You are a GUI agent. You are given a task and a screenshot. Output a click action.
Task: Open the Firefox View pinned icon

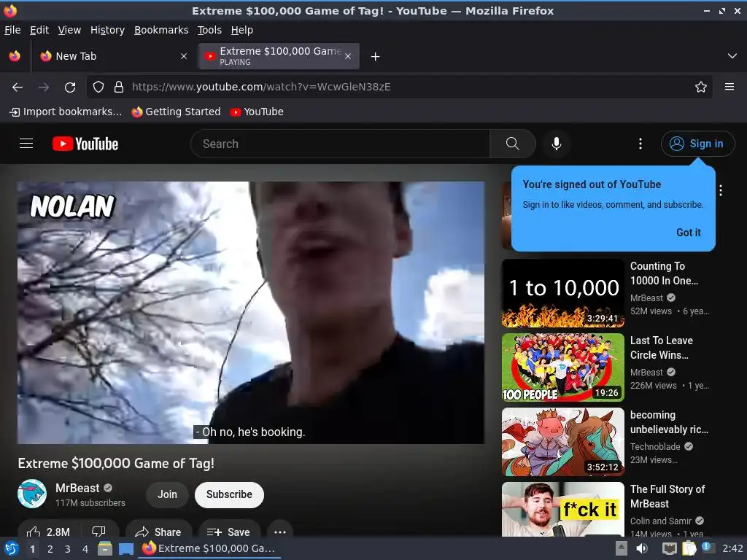pos(15,56)
